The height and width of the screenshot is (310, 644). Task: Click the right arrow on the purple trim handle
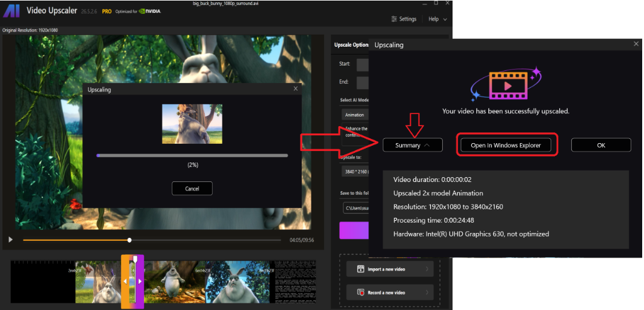point(140,281)
